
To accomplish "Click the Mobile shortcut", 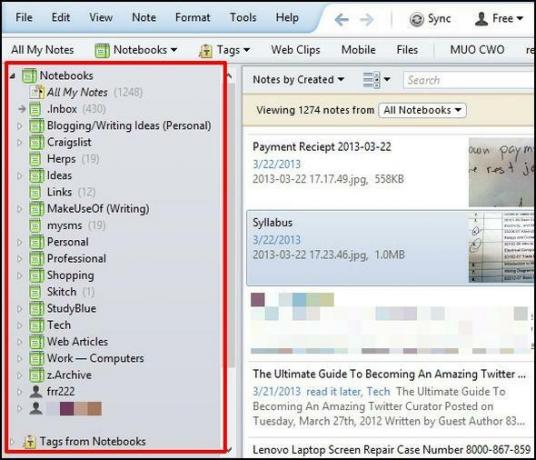I will coord(358,50).
